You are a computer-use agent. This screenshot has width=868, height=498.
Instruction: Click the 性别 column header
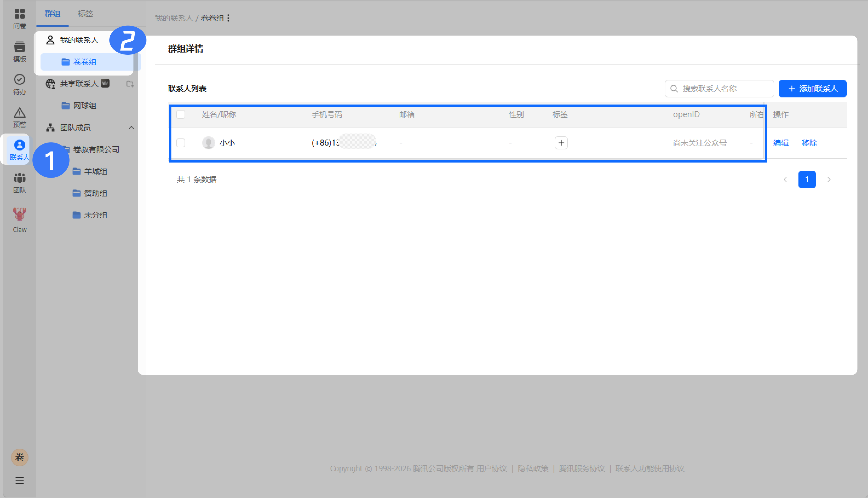pyautogui.click(x=516, y=114)
